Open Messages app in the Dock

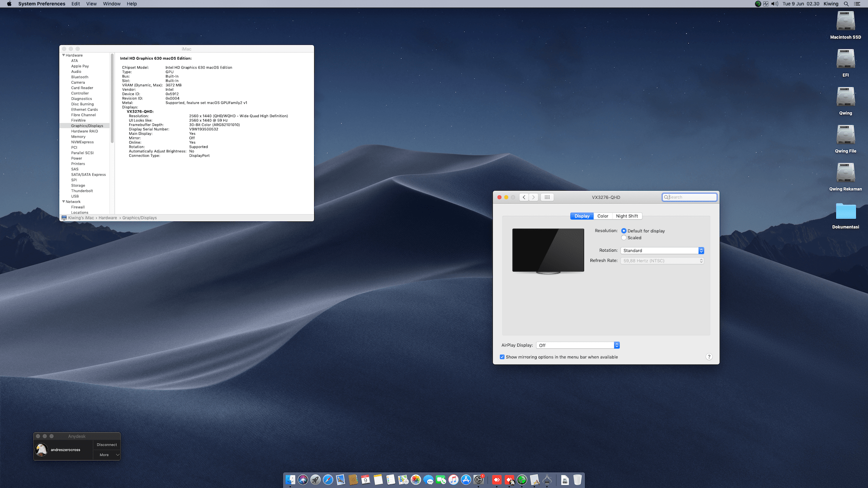click(x=429, y=480)
